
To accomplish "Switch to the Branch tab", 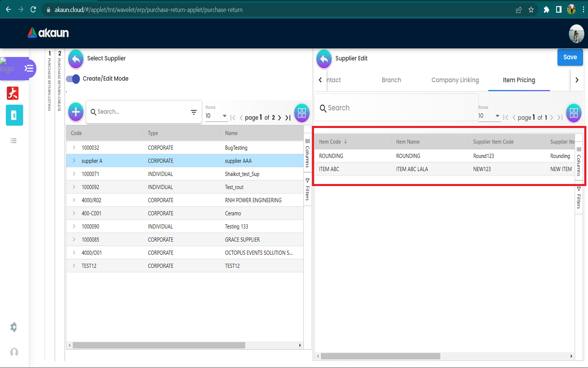I will tap(391, 80).
